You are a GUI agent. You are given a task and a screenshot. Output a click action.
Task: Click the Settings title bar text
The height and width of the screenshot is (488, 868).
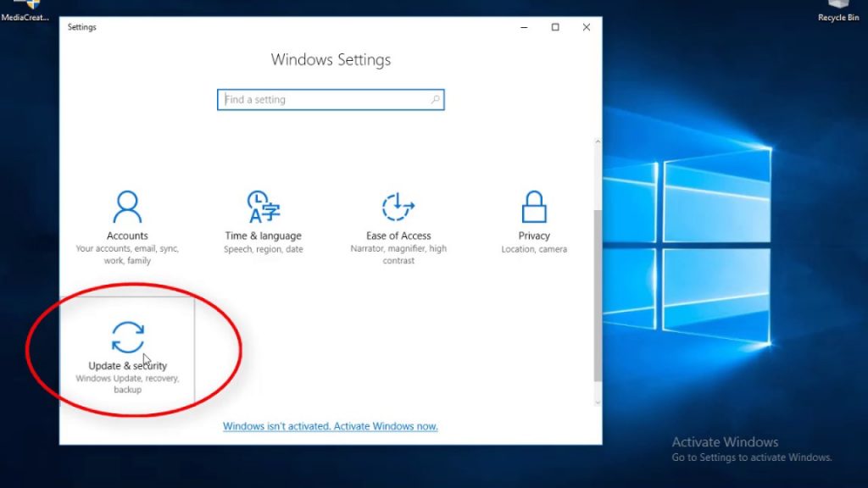pyautogui.click(x=81, y=27)
